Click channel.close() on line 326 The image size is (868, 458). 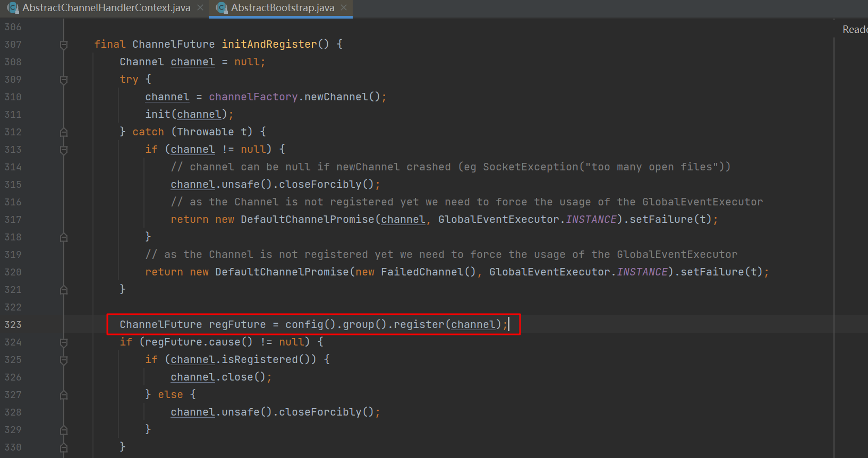[x=218, y=377]
